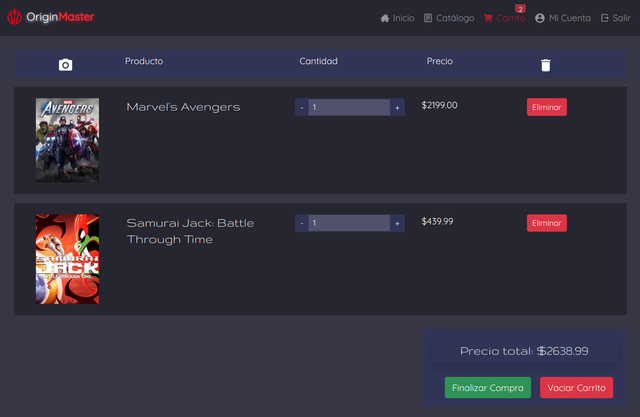Screen dimensions: 640x417
Task: Decrease quantity of Marvel's Avengers
Action: 302,107
